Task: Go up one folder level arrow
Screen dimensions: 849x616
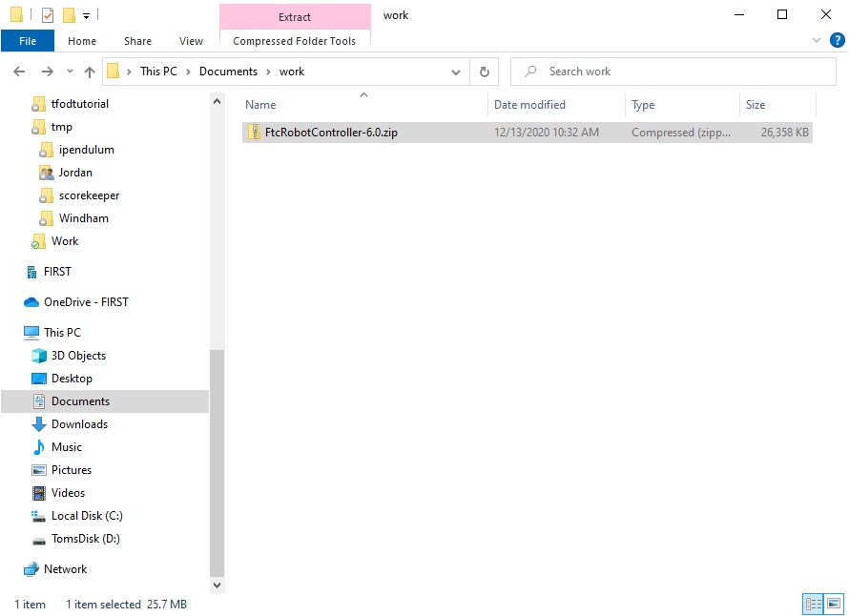Action: point(90,72)
